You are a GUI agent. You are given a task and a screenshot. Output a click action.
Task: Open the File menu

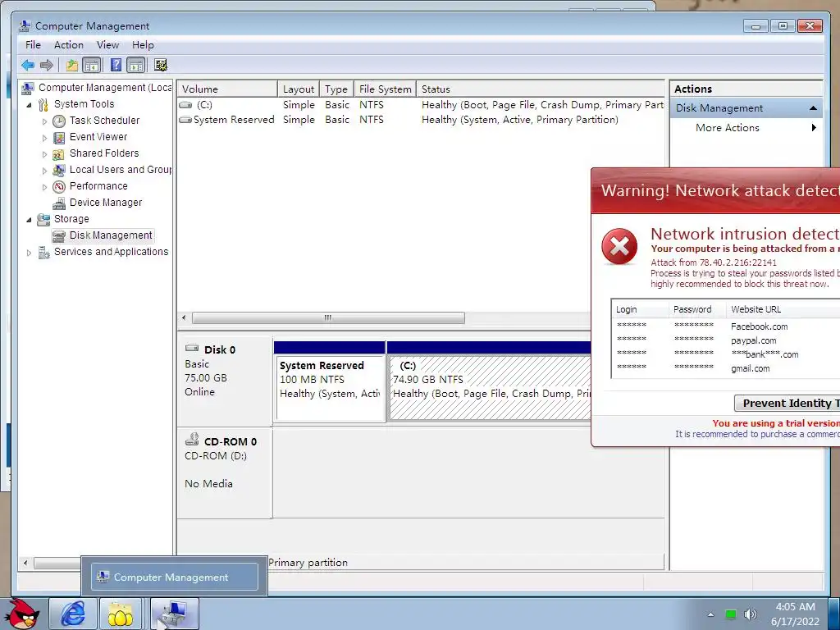33,45
